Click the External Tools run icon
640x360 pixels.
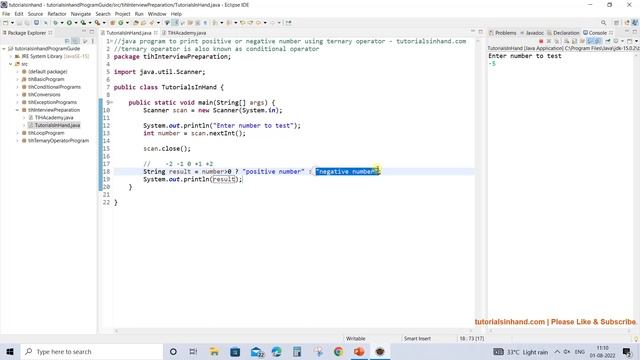click(x=98, y=23)
